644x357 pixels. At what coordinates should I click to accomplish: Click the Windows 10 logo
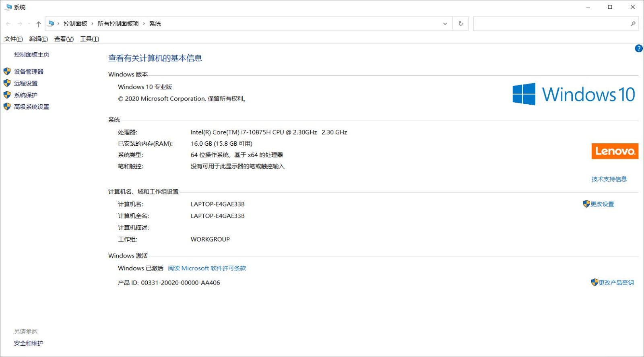[x=574, y=94]
